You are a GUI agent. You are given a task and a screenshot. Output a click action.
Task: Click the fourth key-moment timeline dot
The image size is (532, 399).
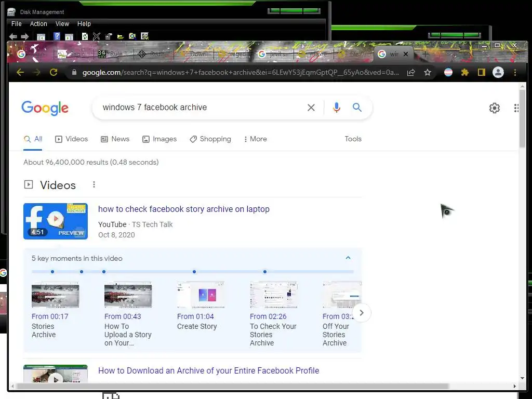pyautogui.click(x=194, y=271)
